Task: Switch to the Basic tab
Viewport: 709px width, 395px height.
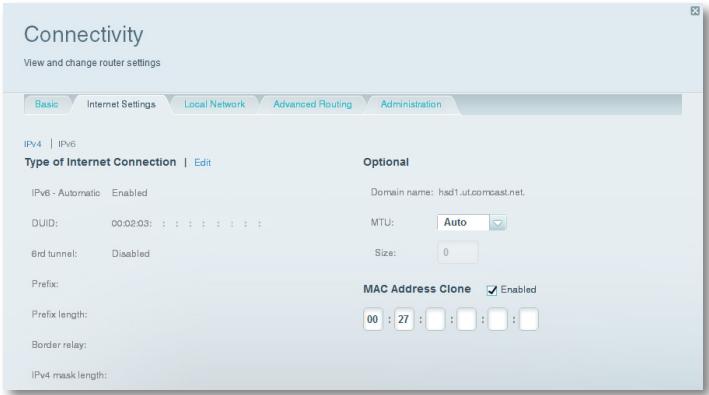Action: pyautogui.click(x=47, y=104)
